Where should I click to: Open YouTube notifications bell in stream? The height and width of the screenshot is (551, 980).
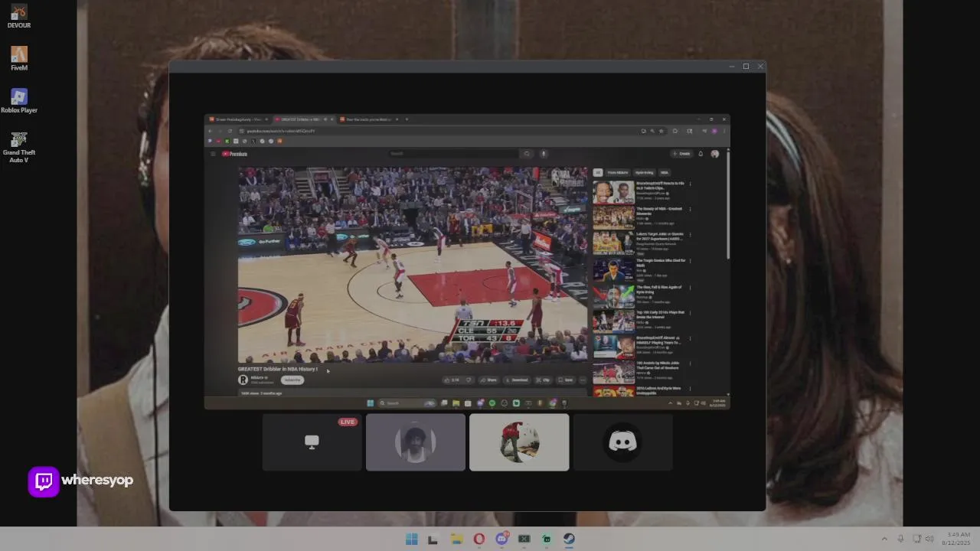point(700,154)
